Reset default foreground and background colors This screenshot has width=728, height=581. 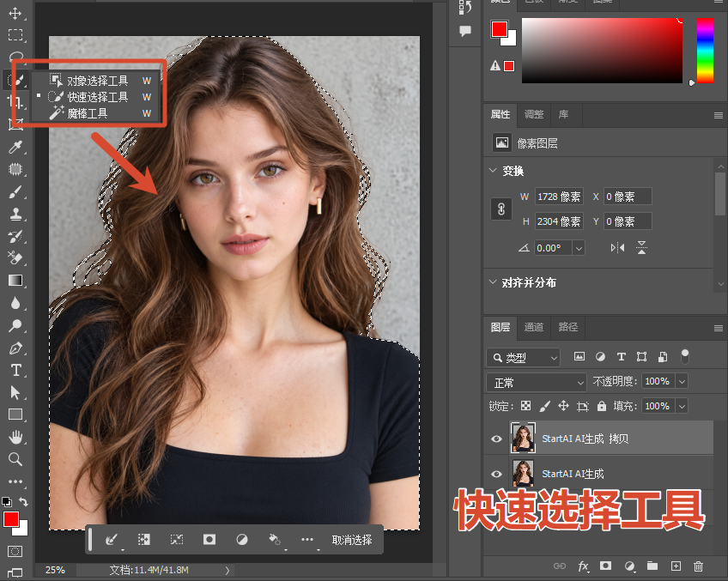[x=7, y=502]
